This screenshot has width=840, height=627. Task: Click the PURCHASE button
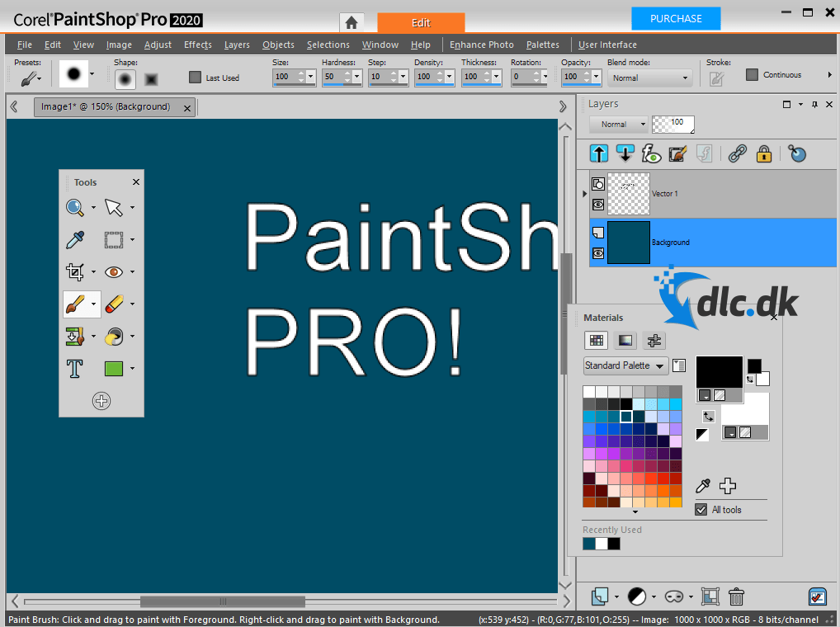click(x=675, y=17)
